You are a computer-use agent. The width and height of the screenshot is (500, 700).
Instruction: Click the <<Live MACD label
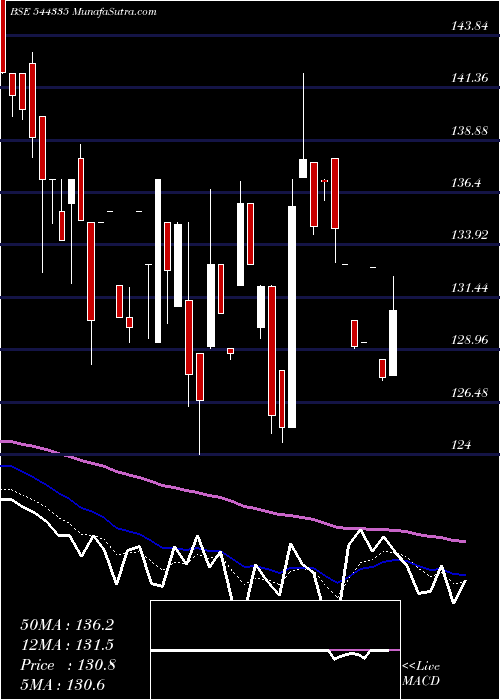pyautogui.click(x=421, y=674)
